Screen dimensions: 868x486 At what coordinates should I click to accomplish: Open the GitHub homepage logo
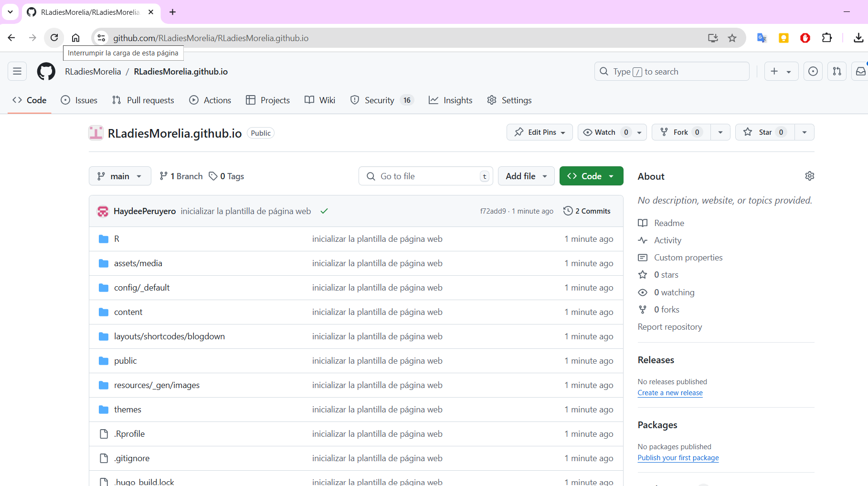click(46, 72)
